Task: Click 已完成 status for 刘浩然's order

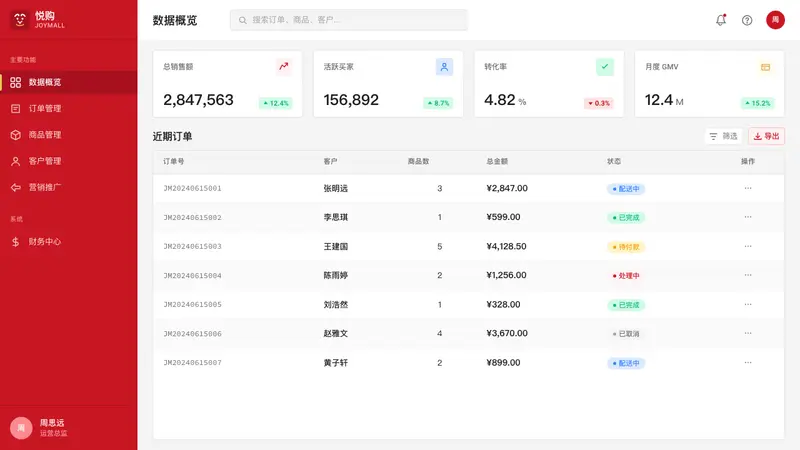Action: pyautogui.click(x=626, y=305)
